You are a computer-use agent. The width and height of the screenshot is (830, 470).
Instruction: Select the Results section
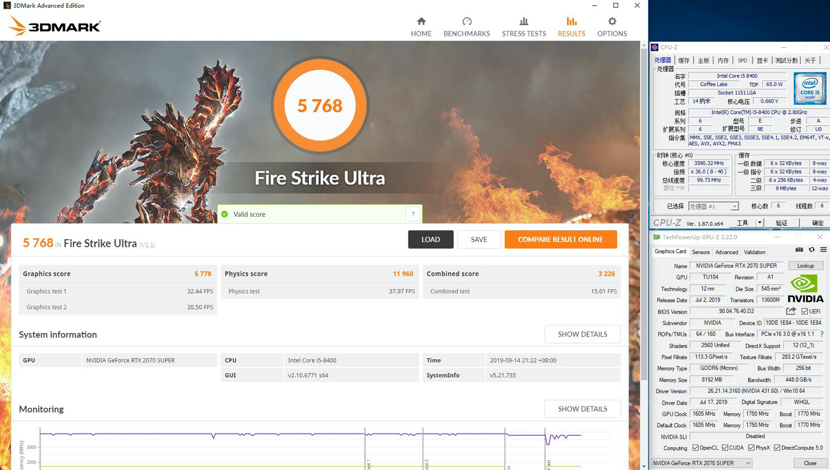(x=571, y=26)
